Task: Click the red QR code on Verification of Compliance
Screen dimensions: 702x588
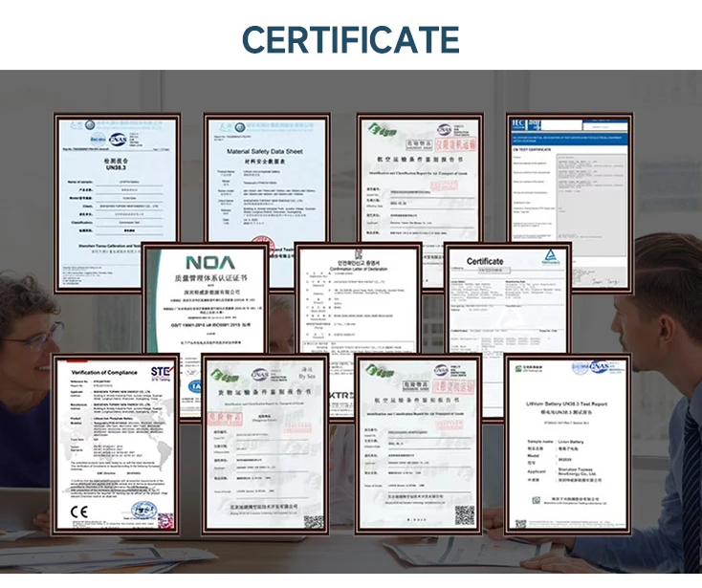Action: (x=165, y=520)
